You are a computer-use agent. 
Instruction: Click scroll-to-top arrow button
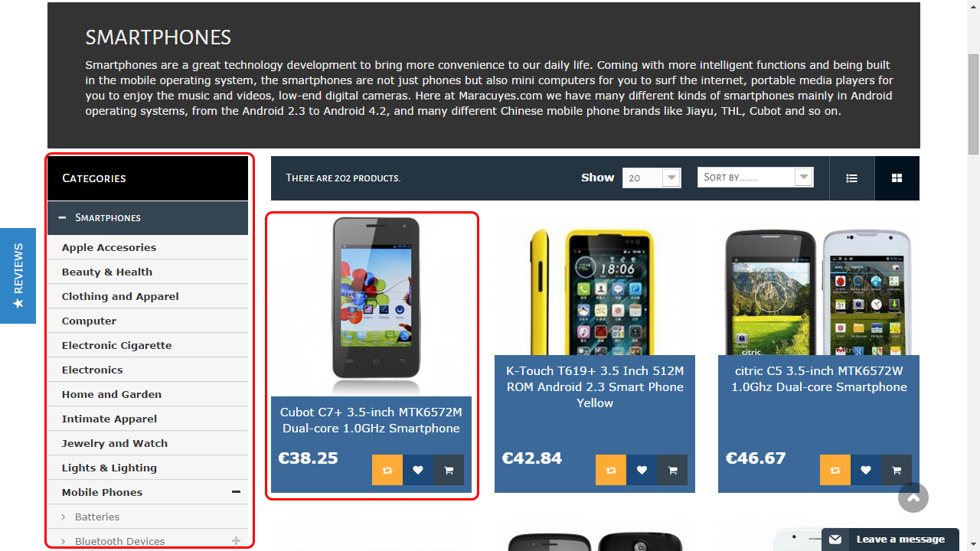(x=913, y=497)
